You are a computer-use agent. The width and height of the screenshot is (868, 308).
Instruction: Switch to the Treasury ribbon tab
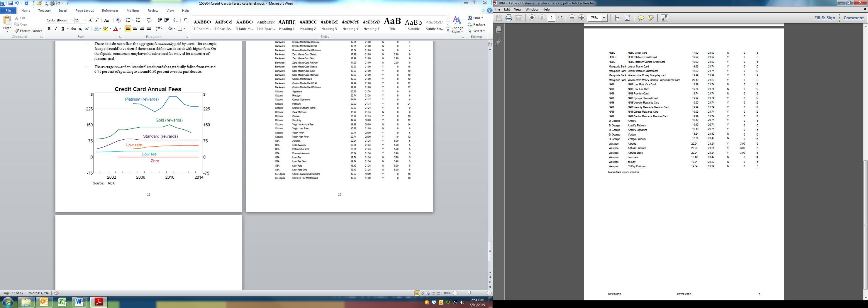(x=45, y=11)
